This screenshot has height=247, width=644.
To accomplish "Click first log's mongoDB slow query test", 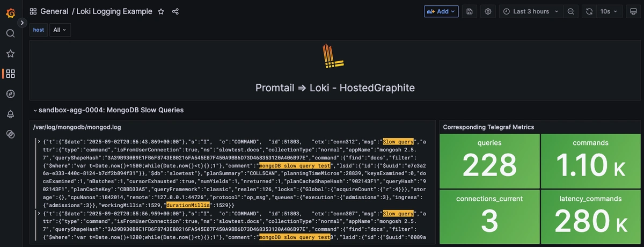I will [x=295, y=166].
